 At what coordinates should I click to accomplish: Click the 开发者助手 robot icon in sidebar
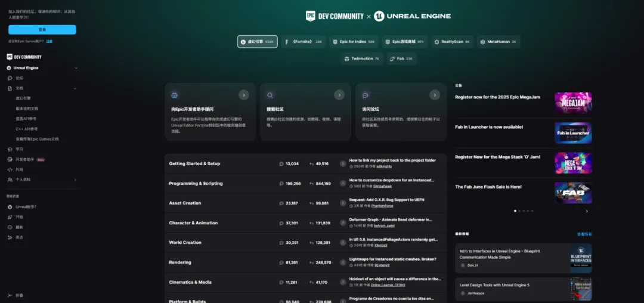point(10,159)
